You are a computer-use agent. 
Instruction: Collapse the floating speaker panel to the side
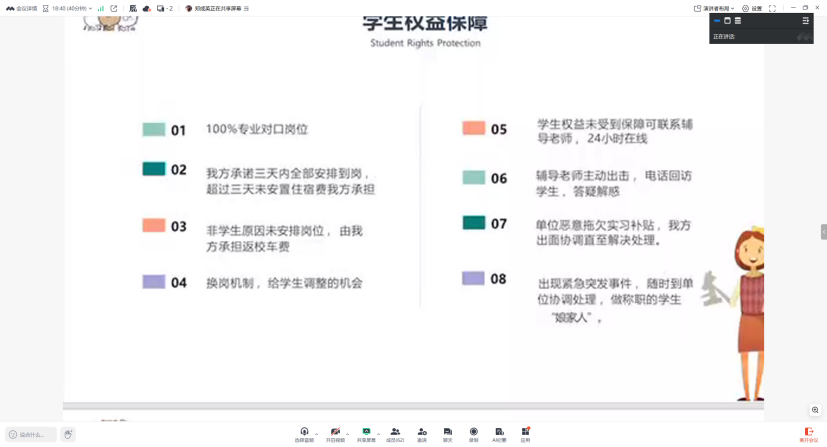click(805, 21)
